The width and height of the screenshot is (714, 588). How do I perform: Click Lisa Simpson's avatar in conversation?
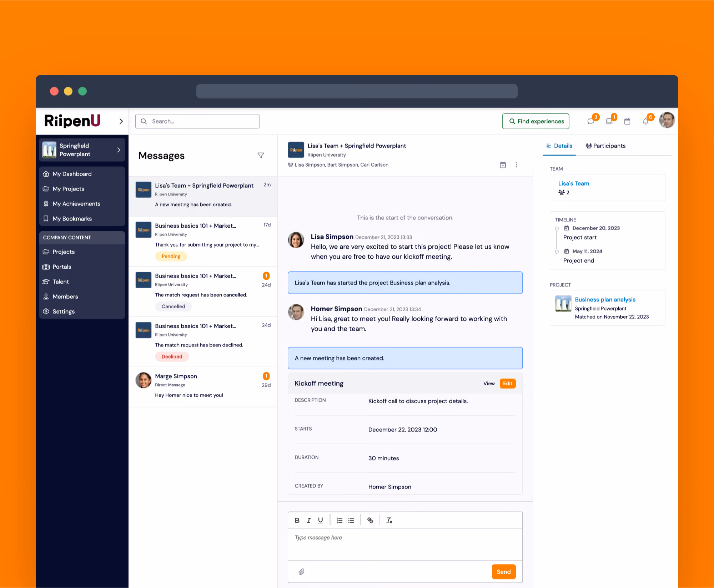pos(296,240)
